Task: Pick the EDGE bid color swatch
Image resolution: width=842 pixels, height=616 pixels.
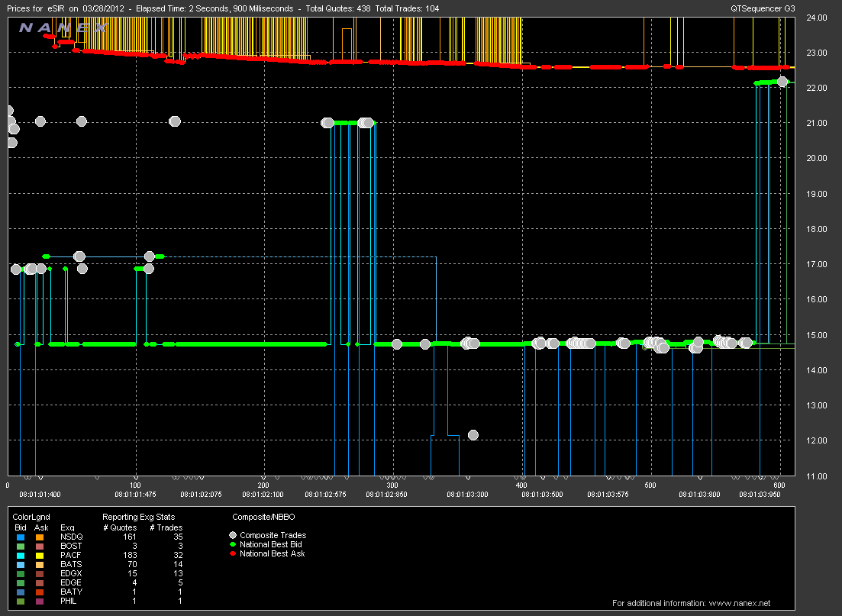Action: click(21, 582)
